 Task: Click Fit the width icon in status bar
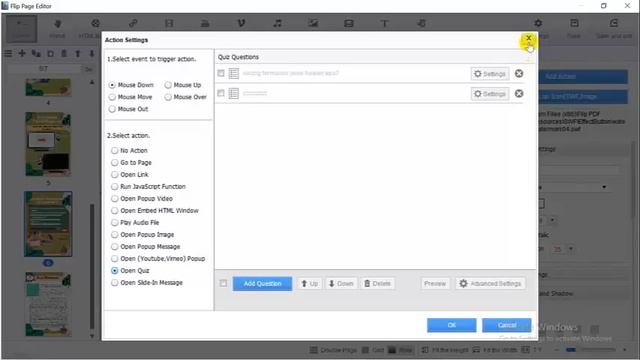[476, 350]
